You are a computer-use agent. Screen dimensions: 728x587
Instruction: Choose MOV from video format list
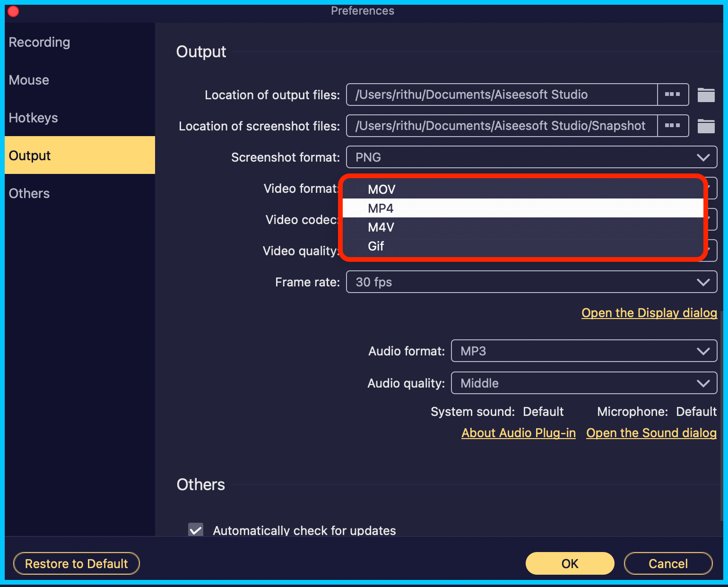(523, 189)
